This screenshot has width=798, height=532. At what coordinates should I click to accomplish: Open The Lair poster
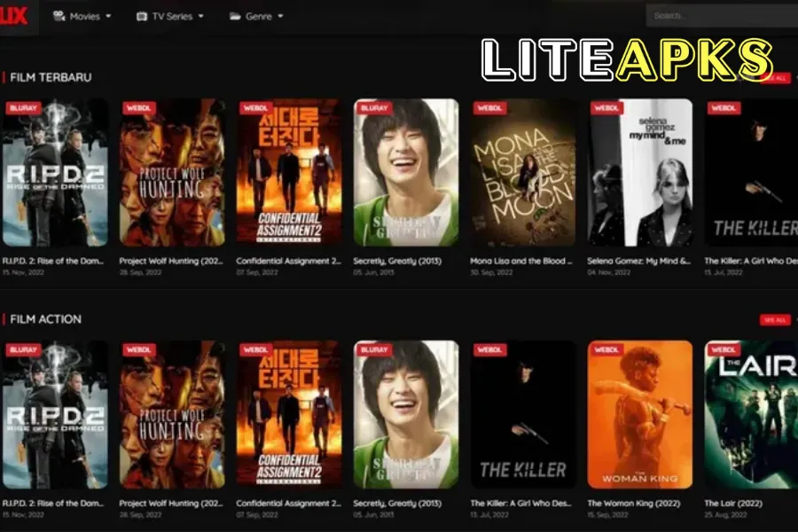tap(751, 415)
